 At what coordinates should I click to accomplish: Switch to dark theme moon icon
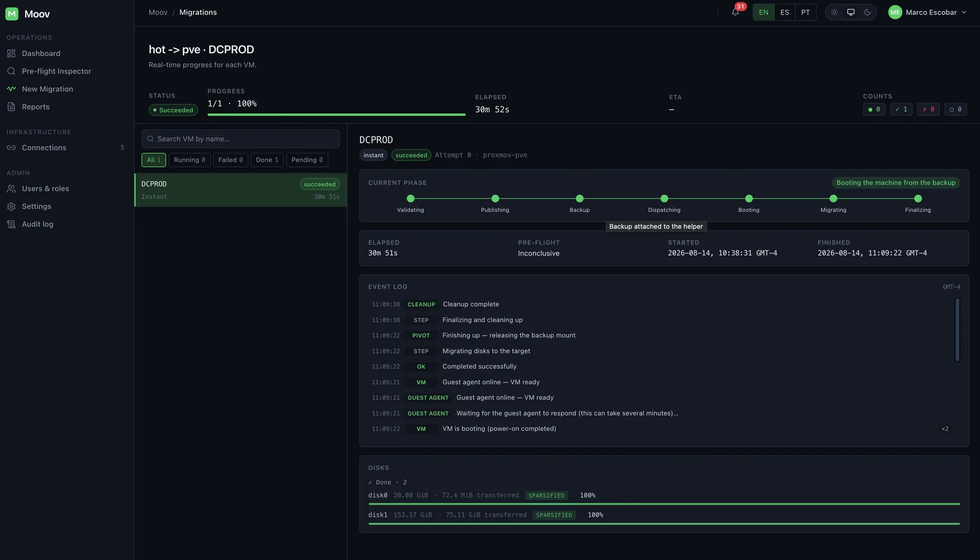tap(868, 12)
